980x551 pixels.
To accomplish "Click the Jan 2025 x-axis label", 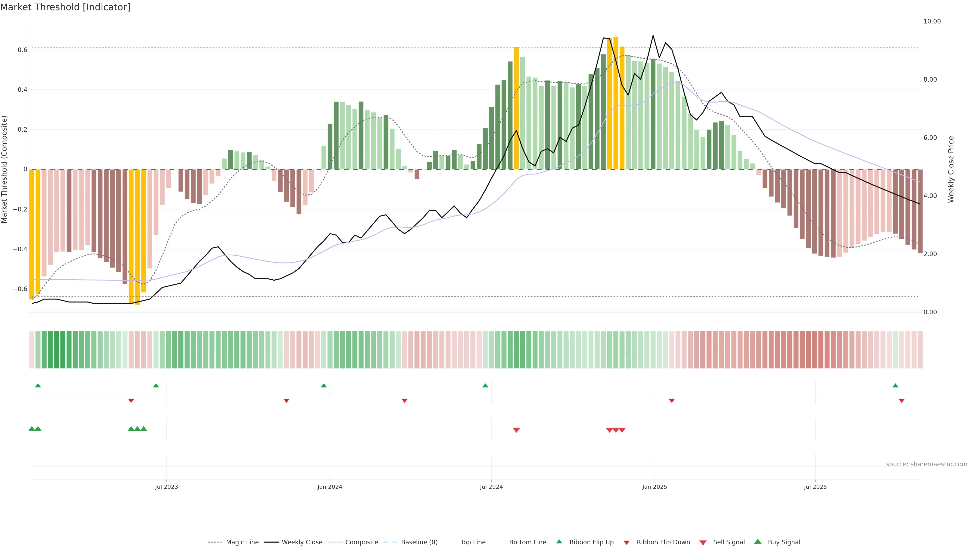I will pyautogui.click(x=654, y=487).
